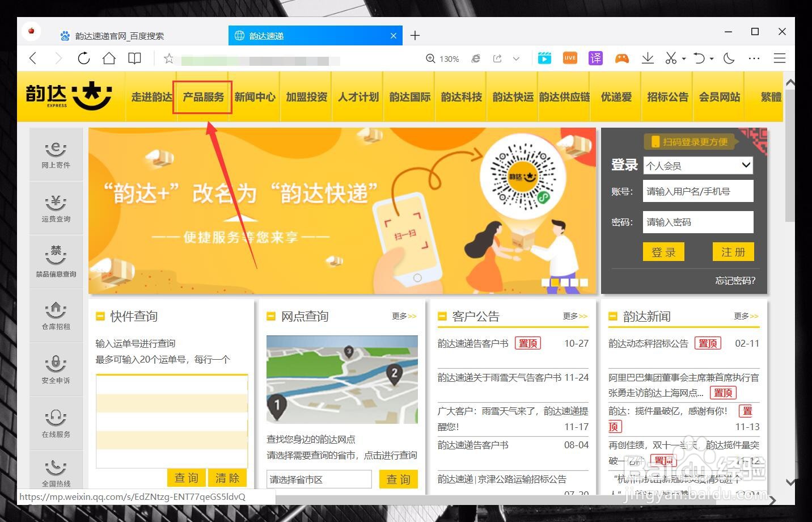The height and width of the screenshot is (522, 812).
Task: Reload the current page
Action: [x=84, y=58]
